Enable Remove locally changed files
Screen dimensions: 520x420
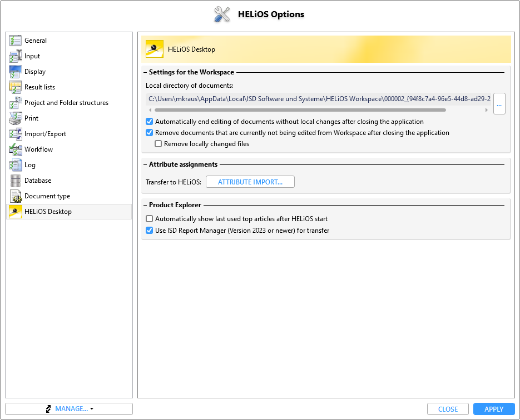click(159, 144)
